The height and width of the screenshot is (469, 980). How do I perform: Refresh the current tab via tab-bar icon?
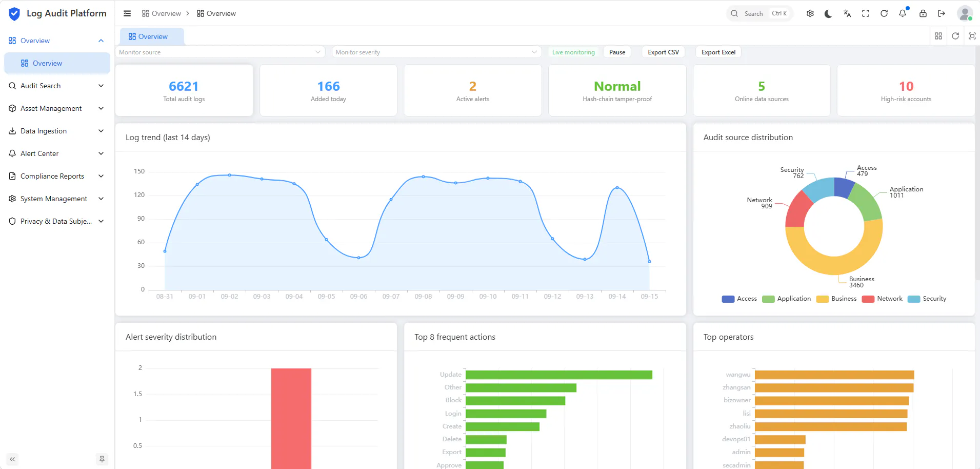point(955,36)
